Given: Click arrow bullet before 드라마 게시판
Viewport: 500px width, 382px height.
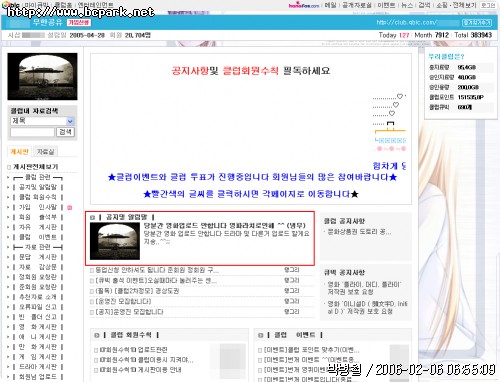Looking at the screenshot, I should (8, 367).
